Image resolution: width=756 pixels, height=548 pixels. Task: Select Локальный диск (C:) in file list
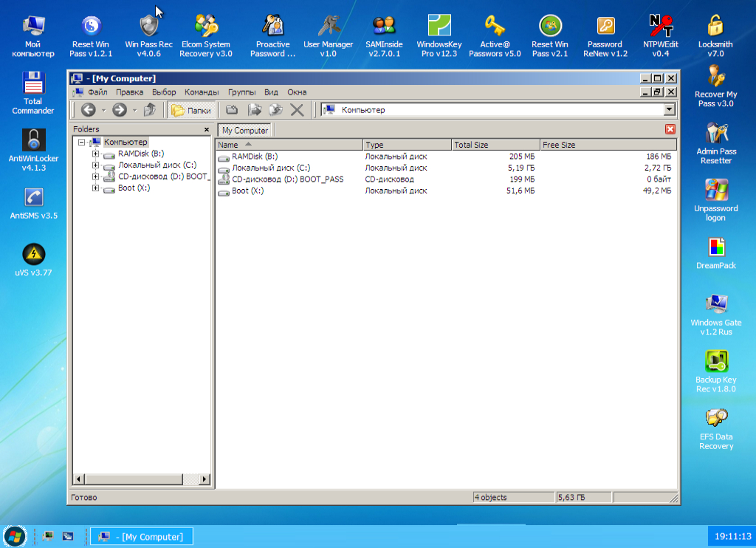[271, 168]
